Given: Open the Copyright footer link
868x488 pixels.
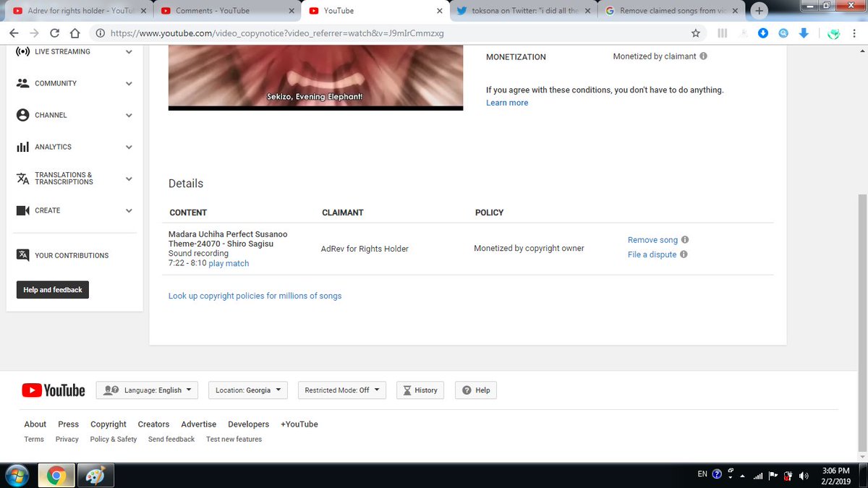Looking at the screenshot, I should [x=109, y=424].
